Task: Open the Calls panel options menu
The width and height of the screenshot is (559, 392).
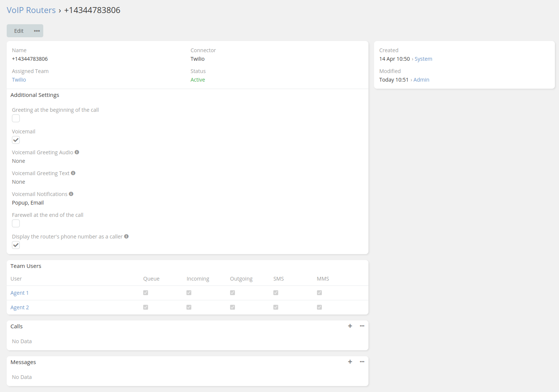Action: pyautogui.click(x=362, y=326)
